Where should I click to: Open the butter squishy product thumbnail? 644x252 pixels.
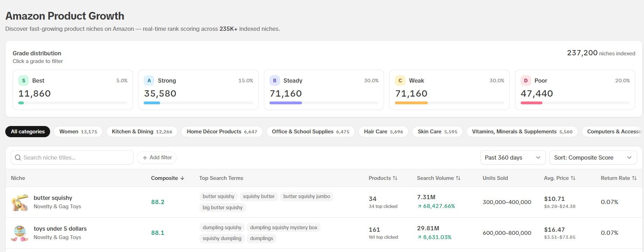point(20,202)
